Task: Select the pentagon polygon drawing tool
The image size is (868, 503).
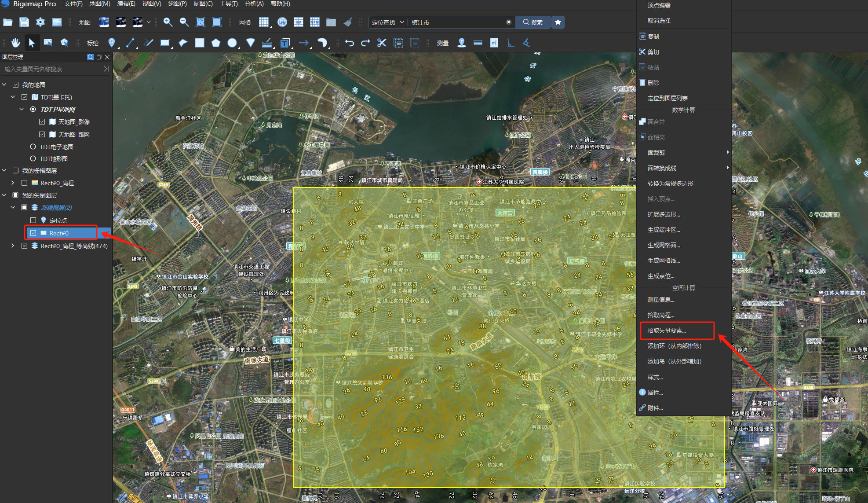Action: click(x=215, y=43)
